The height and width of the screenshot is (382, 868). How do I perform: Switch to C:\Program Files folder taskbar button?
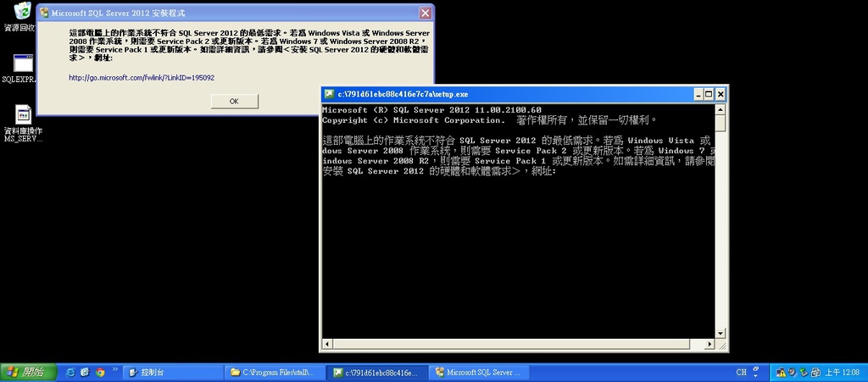[x=275, y=373]
